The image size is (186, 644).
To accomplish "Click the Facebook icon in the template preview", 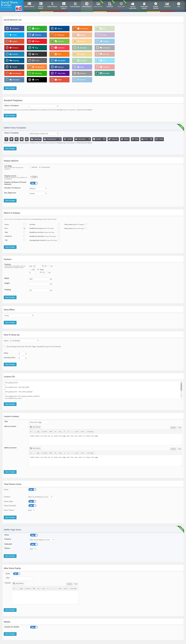I will (x=6, y=139).
